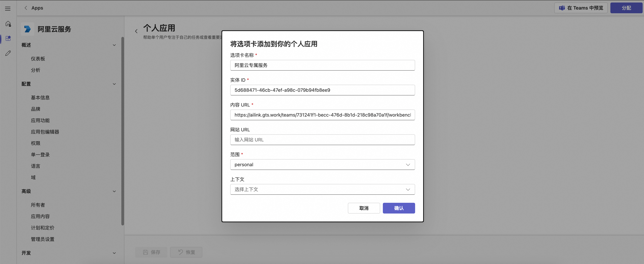Open 基本信息 in the sidebar

pos(40,98)
